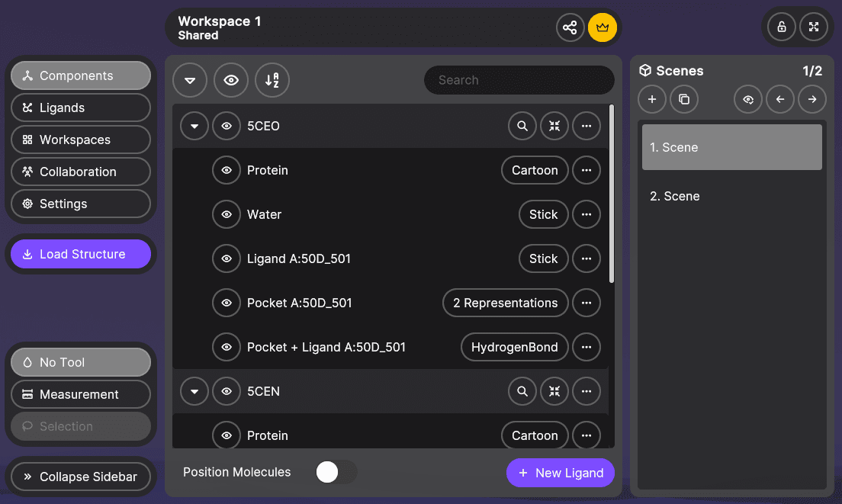Add a new scene with plus icon
This screenshot has height=504, width=842.
[x=652, y=100]
